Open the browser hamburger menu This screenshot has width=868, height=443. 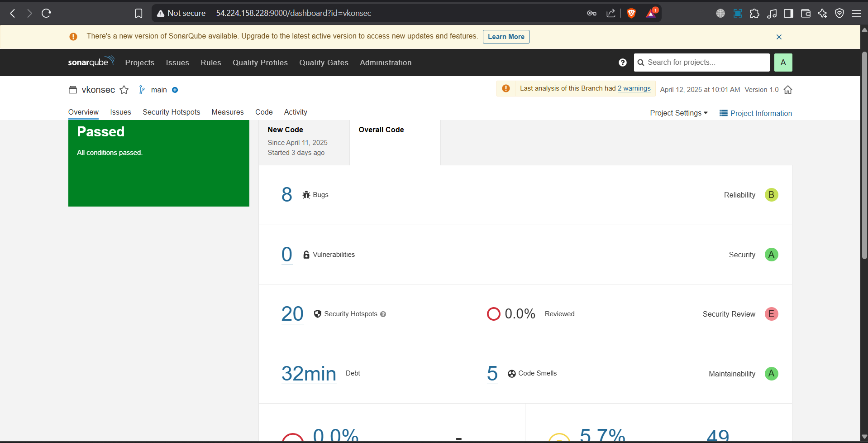pyautogui.click(x=856, y=14)
